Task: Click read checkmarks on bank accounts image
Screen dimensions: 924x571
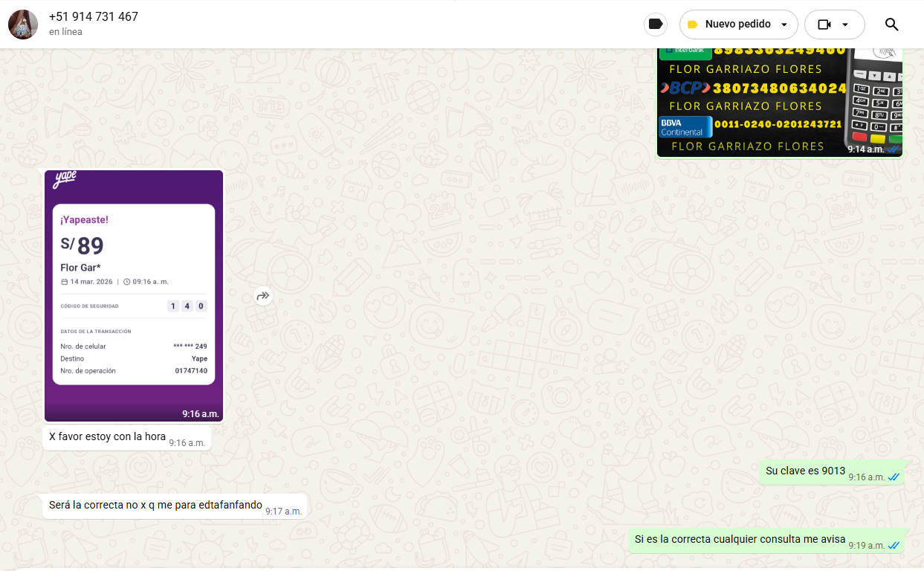Action: [x=893, y=149]
